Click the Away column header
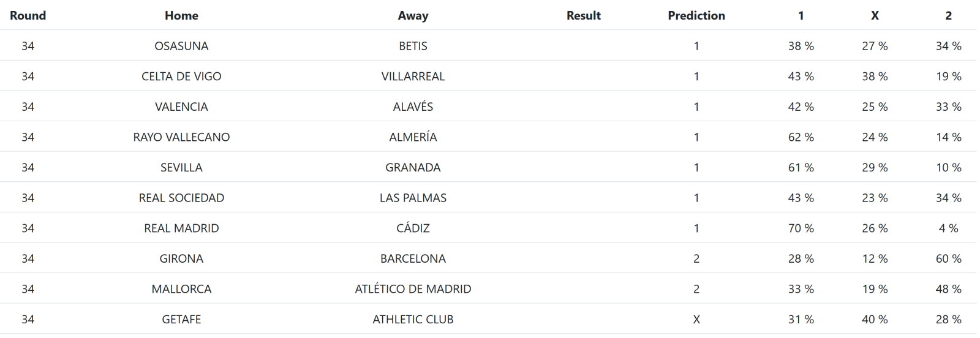 [x=413, y=15]
